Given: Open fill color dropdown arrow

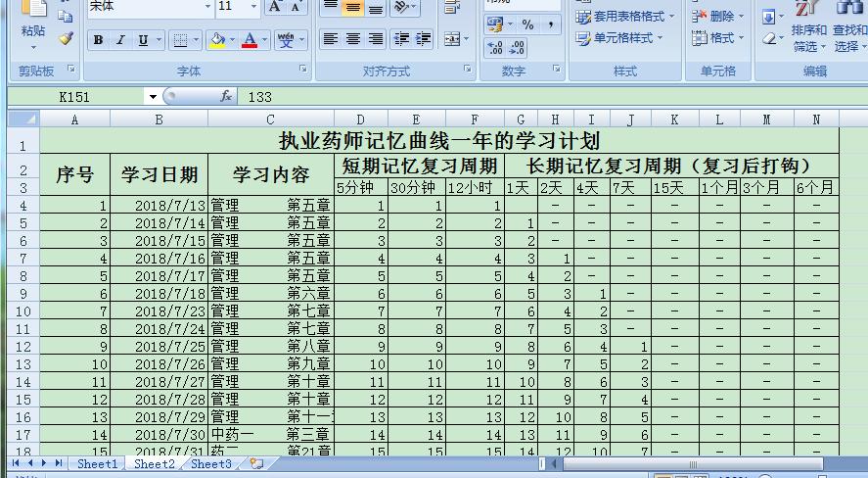Looking at the screenshot, I should point(233,40).
